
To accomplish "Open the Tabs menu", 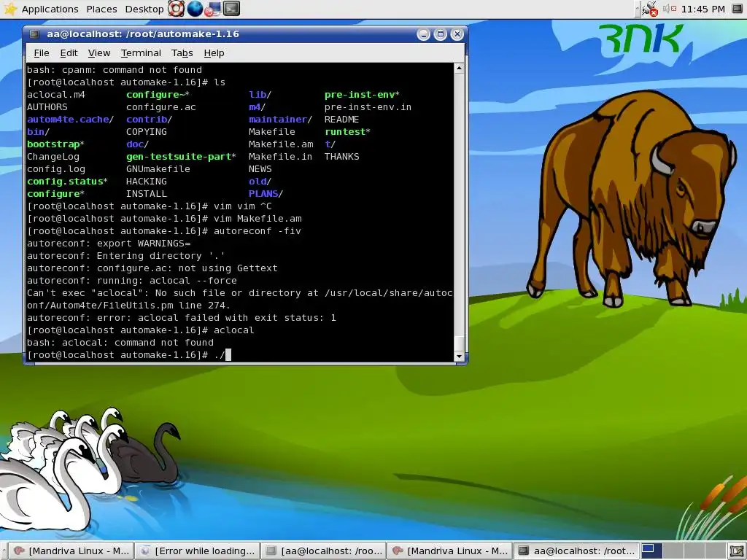I will pyautogui.click(x=182, y=52).
